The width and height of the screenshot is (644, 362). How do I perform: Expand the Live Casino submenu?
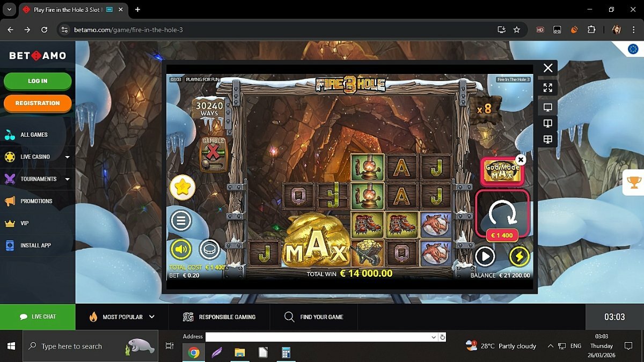[67, 157]
